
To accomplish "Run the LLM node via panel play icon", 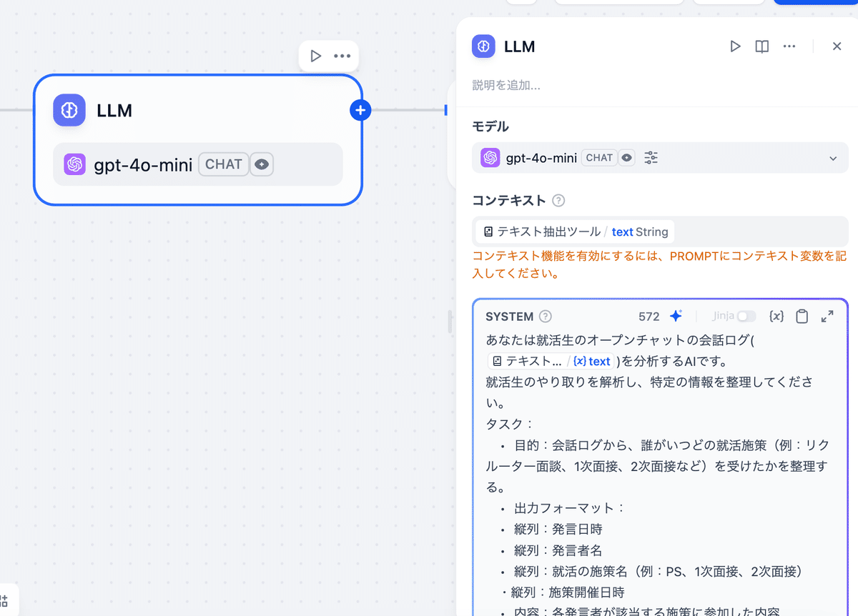I will pyautogui.click(x=735, y=46).
